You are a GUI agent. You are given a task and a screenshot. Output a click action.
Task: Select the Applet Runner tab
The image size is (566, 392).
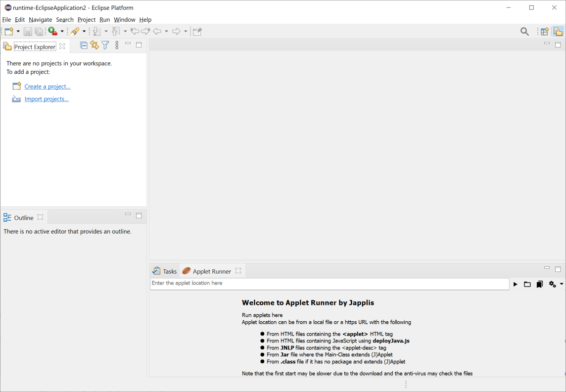click(x=212, y=271)
